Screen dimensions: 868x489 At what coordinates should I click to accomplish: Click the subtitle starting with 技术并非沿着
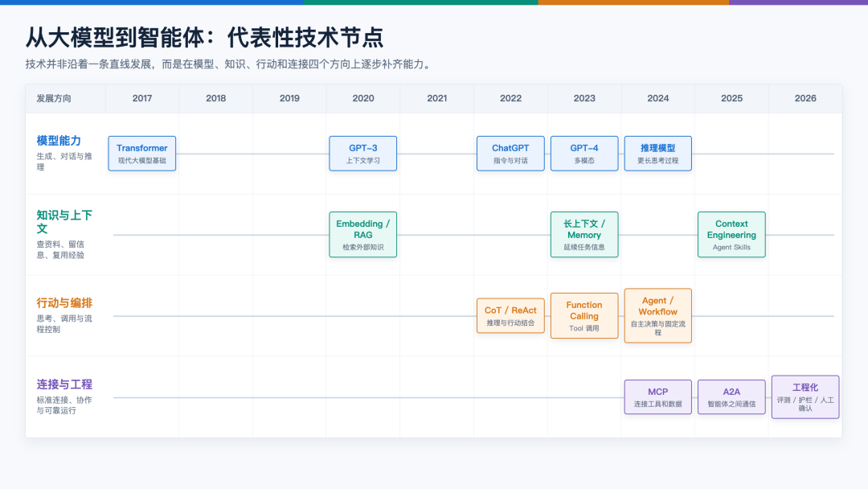(x=228, y=64)
